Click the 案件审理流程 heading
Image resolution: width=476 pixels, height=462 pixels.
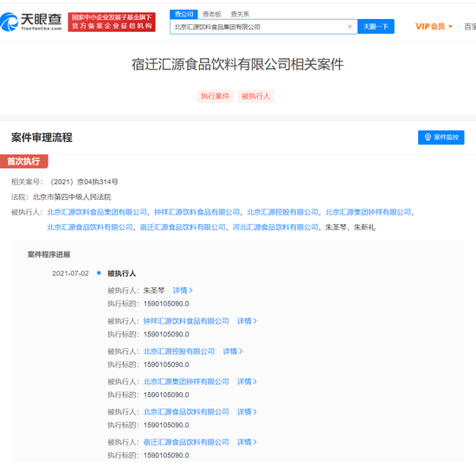pyautogui.click(x=42, y=138)
